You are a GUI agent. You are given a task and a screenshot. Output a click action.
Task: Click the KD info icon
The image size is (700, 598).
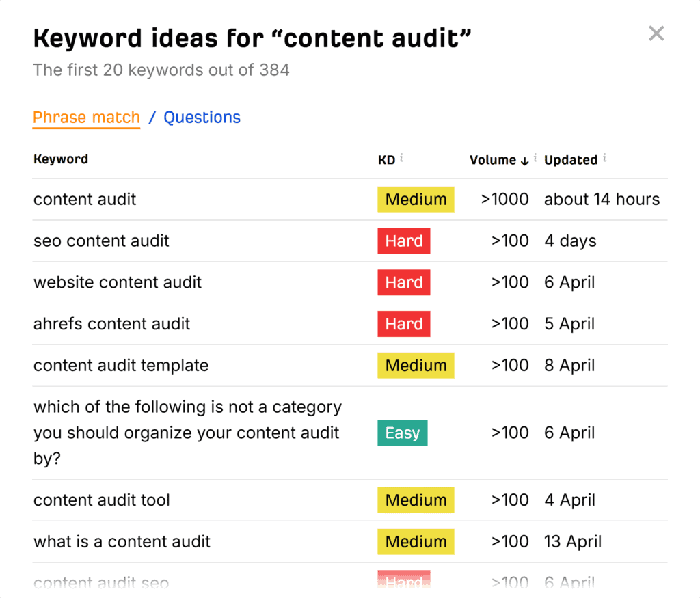pos(402,158)
